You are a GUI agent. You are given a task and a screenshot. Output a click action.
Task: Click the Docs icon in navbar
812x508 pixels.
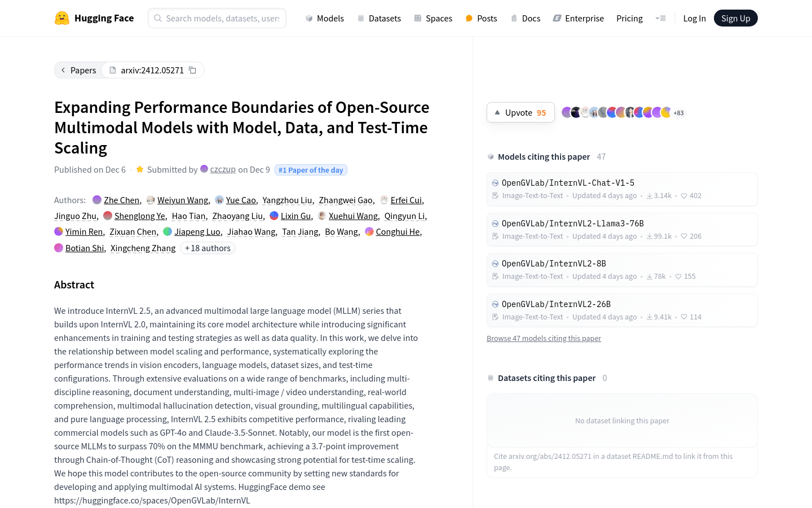point(514,19)
